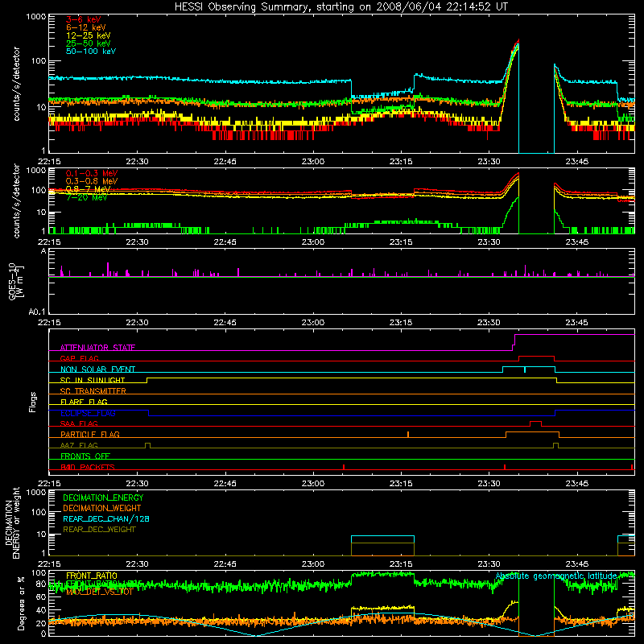Select the FRONTS_OFF flag label
This screenshot has width=644, height=644.
(x=85, y=456)
